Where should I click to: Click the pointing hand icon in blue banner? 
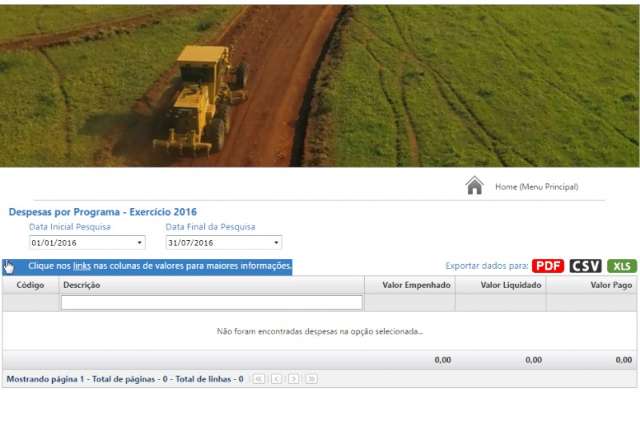tap(9, 267)
